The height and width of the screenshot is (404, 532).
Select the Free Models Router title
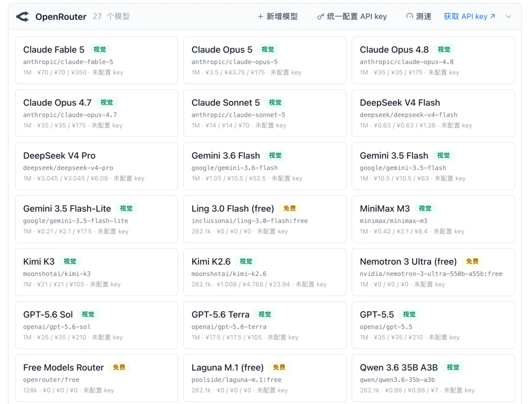point(64,368)
